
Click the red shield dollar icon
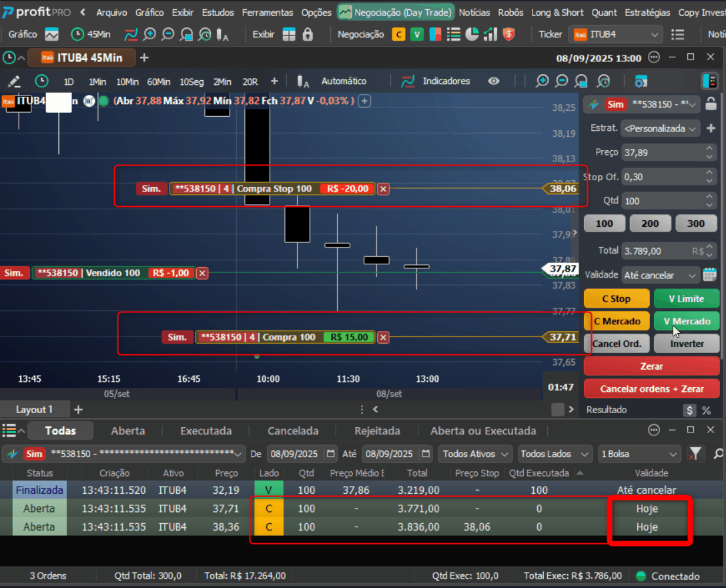coord(509,34)
